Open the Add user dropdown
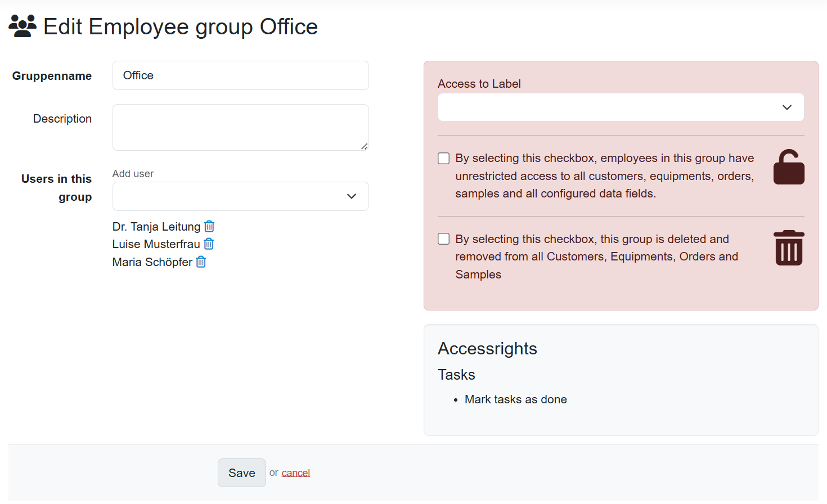827x504 pixels. 240,196
